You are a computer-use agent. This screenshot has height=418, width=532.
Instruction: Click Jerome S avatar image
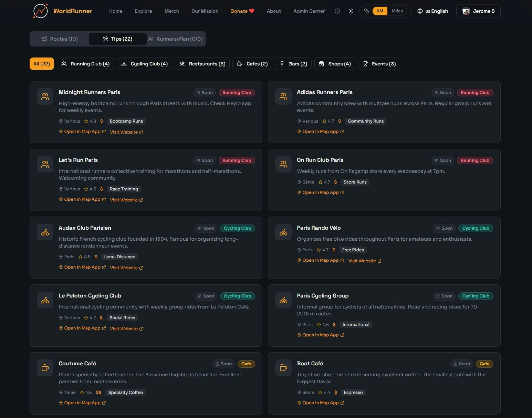point(466,11)
